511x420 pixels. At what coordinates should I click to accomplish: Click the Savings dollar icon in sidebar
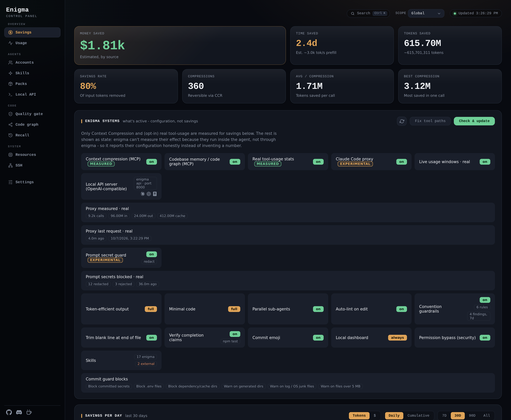click(x=10, y=32)
